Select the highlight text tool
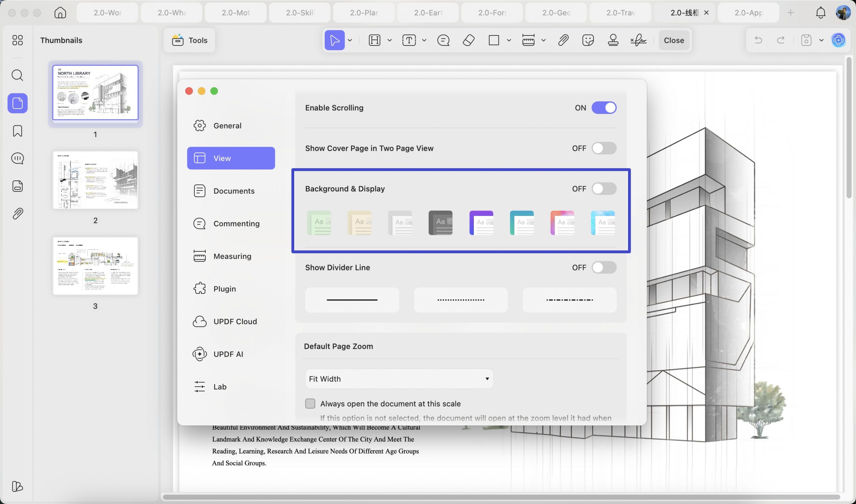The width and height of the screenshot is (856, 504). [374, 40]
